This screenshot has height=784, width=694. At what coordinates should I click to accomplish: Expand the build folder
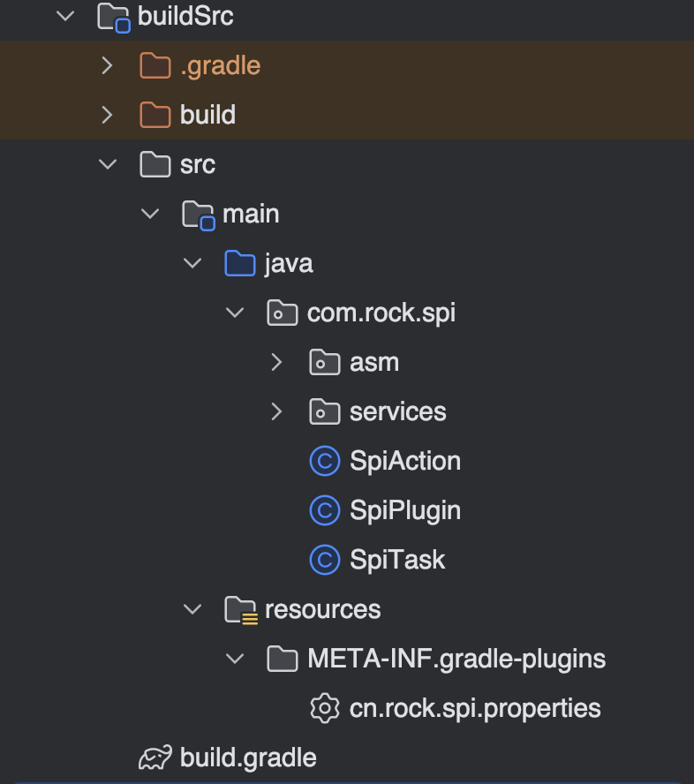coord(107,114)
